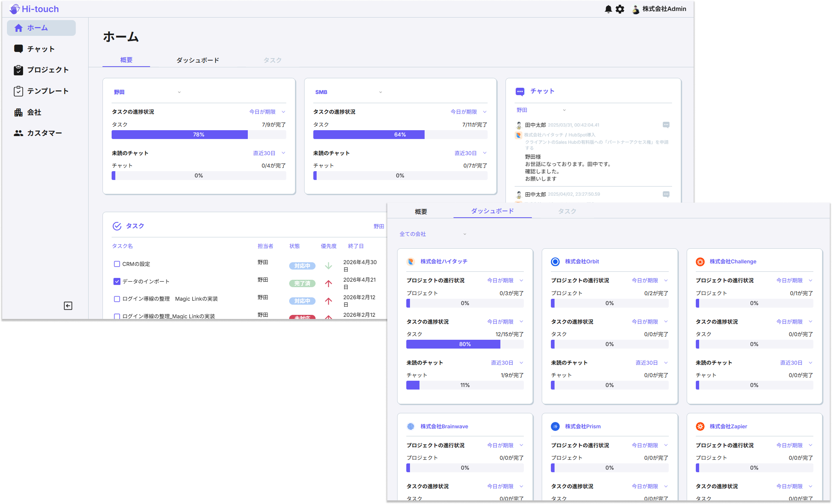Collapse the sidebar with the arrow control
The width and height of the screenshot is (832, 504).
click(68, 306)
